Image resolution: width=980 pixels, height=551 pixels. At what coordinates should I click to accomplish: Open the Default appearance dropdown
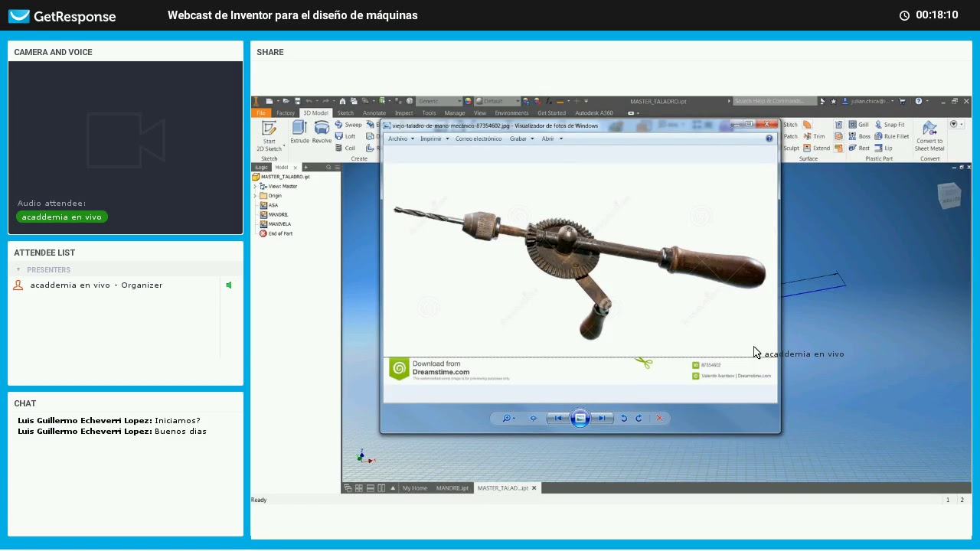(x=497, y=101)
